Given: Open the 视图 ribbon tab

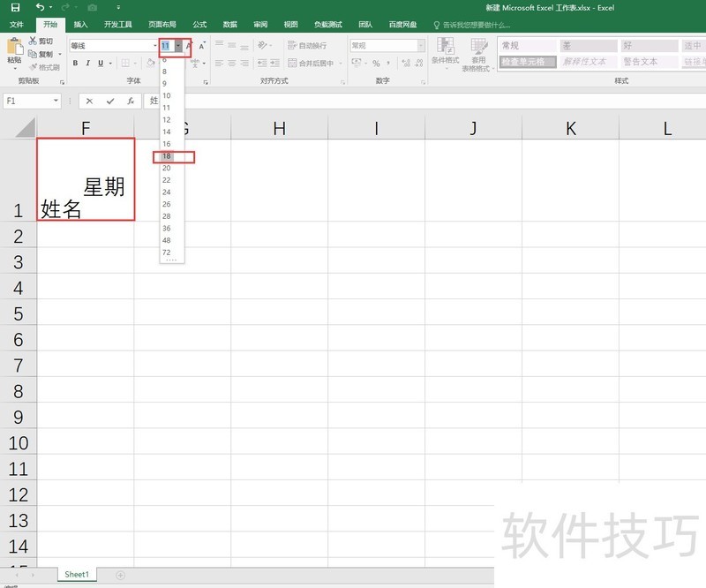Looking at the screenshot, I should pos(291,25).
